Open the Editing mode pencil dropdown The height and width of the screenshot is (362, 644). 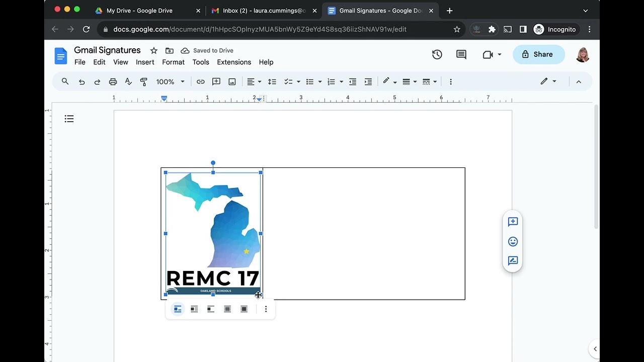coord(548,81)
